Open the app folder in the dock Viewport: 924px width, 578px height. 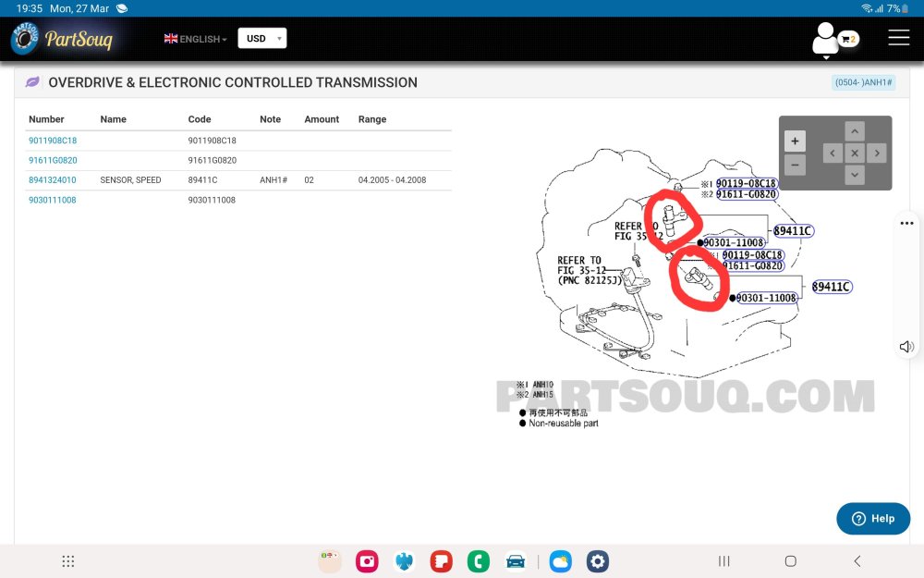point(330,561)
